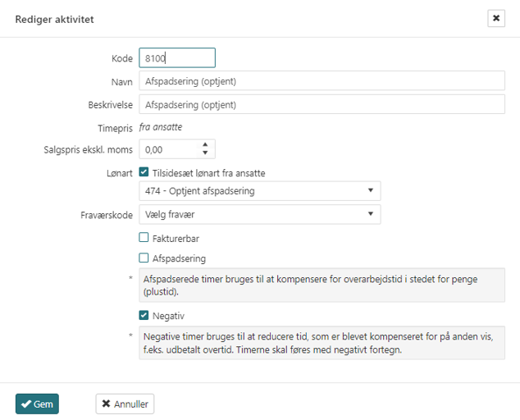Close the Rediger aktivitet dialog with X
Image resolution: width=520 pixels, height=420 pixels.
(495, 18)
